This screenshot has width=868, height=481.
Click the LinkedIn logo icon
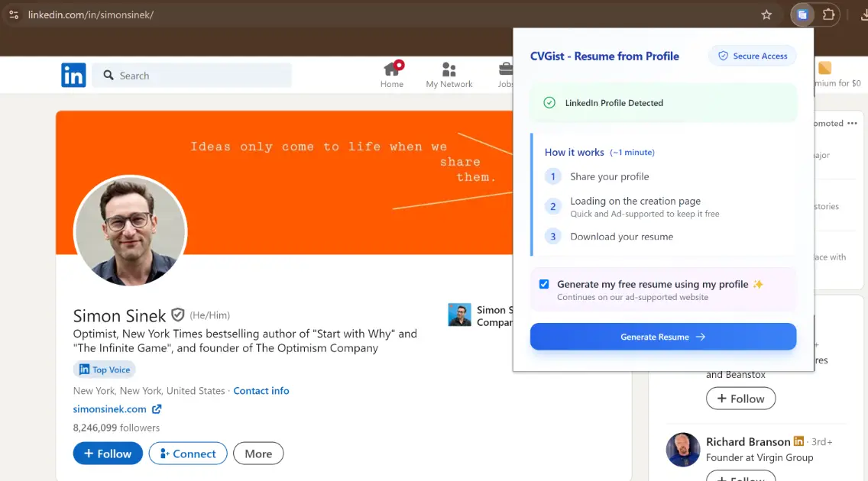pyautogui.click(x=73, y=75)
